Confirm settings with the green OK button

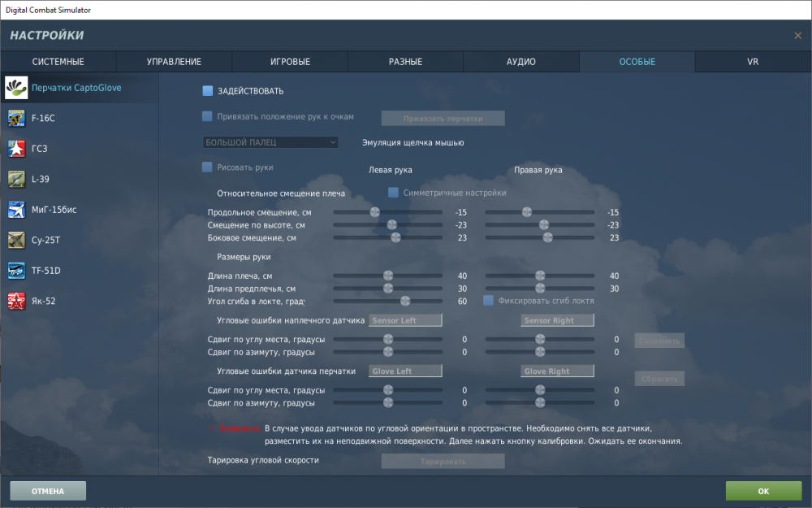click(x=764, y=491)
